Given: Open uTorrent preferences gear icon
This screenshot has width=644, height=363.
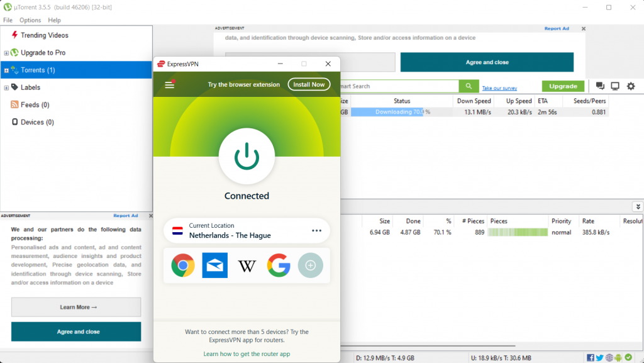Looking at the screenshot, I should click(x=631, y=86).
